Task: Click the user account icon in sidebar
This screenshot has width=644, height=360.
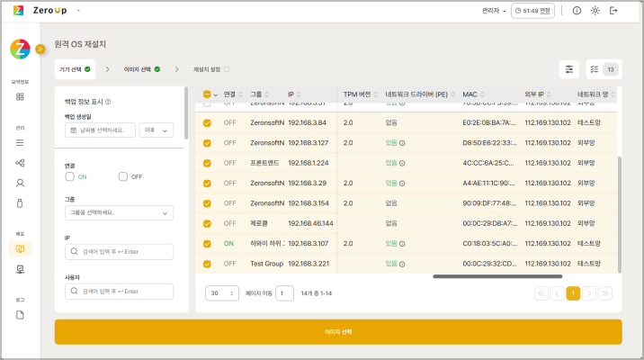Action: 20,182
